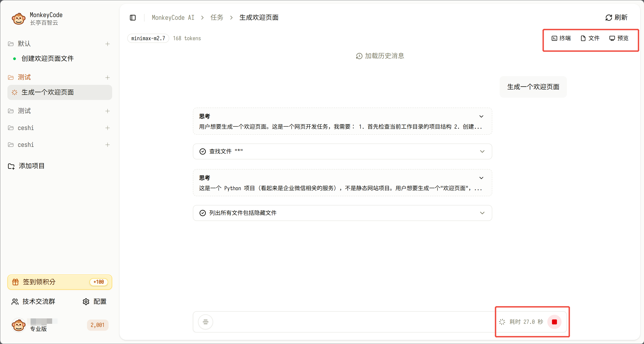Image resolution: width=644 pixels, height=344 pixels.
Task: Open the 文件 files panel
Action: coord(590,38)
